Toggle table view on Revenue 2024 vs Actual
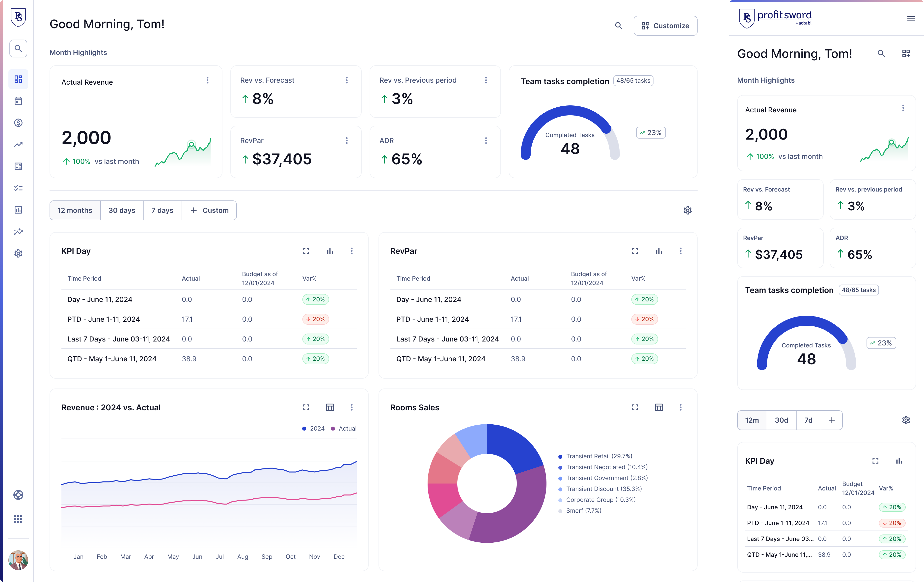The height and width of the screenshot is (582, 924). pos(330,407)
